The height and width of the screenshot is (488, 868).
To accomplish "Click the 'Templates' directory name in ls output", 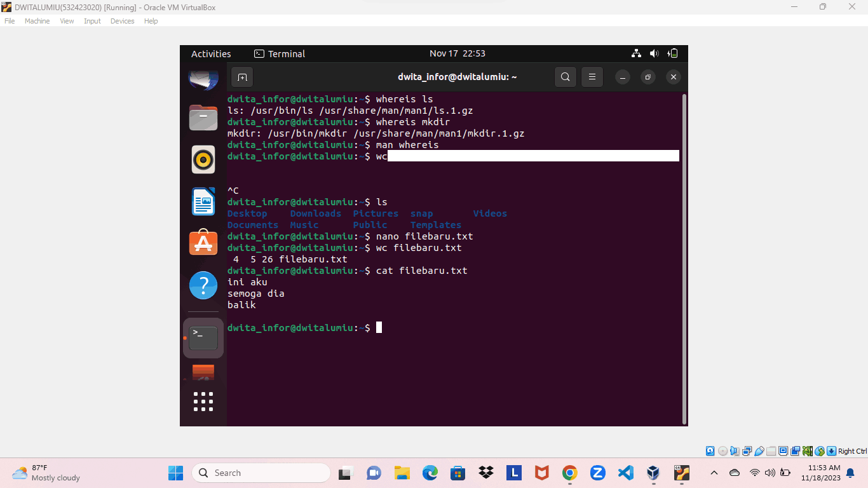I will [436, 225].
